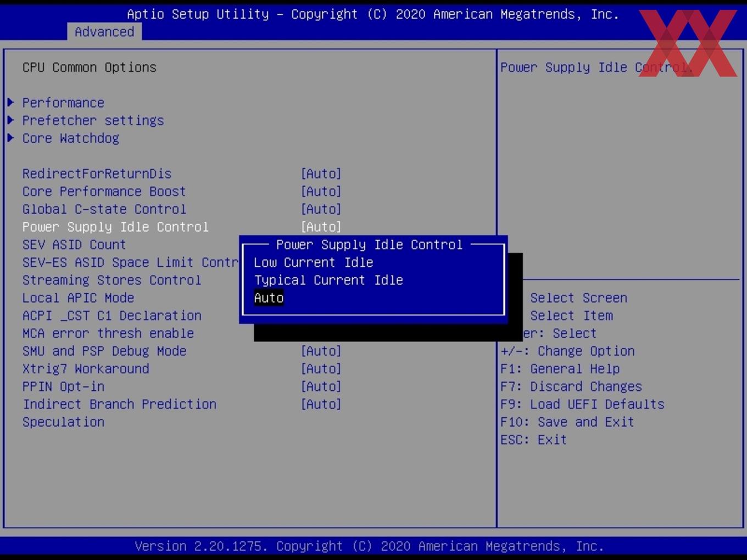This screenshot has height=560, width=747.
Task: Open the Core Watchdog submenu
Action: [70, 138]
